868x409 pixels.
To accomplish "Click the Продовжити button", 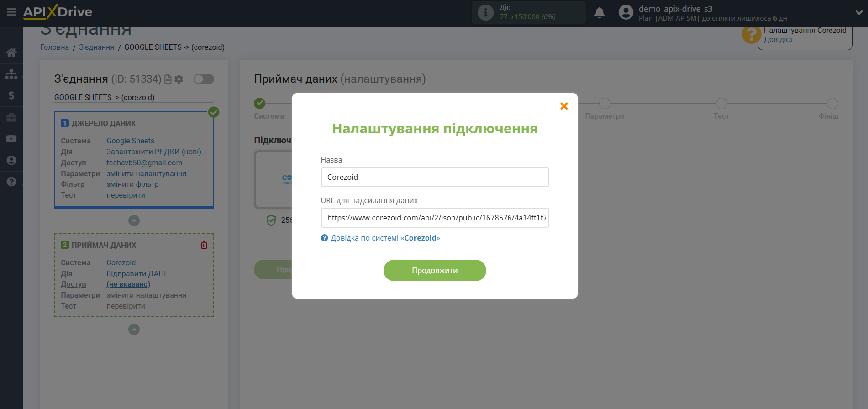I will coord(435,270).
